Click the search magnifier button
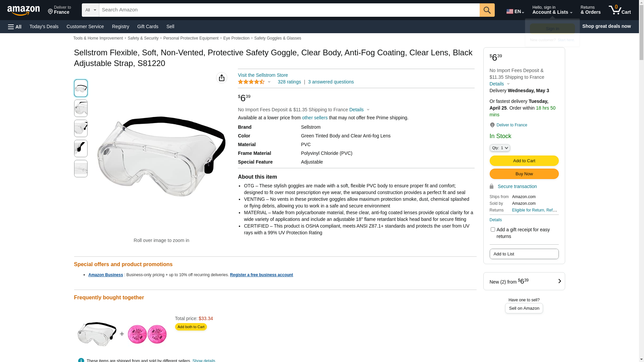The image size is (644, 362). click(487, 10)
